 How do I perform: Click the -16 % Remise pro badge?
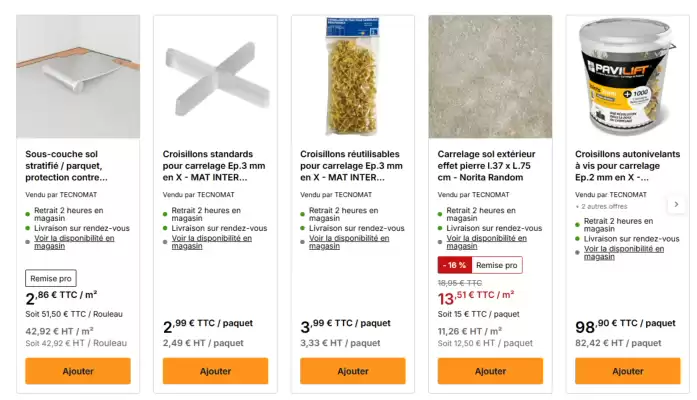[x=480, y=265]
